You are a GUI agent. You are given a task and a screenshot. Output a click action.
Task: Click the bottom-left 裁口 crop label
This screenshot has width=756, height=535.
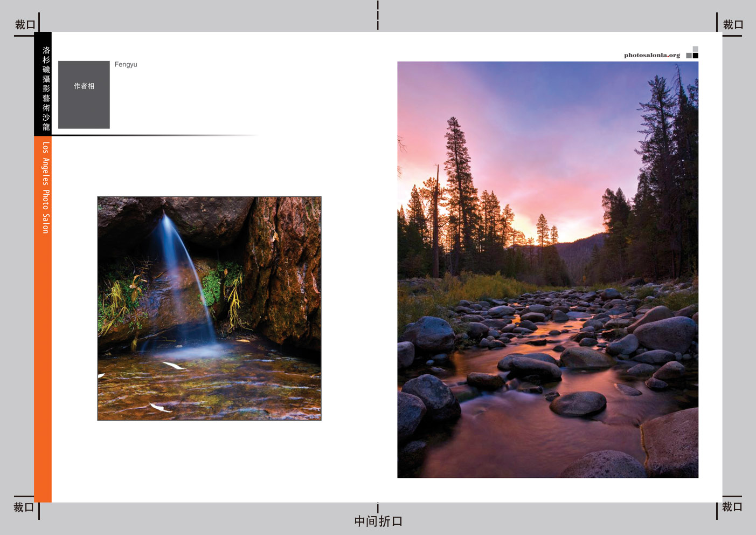24,507
